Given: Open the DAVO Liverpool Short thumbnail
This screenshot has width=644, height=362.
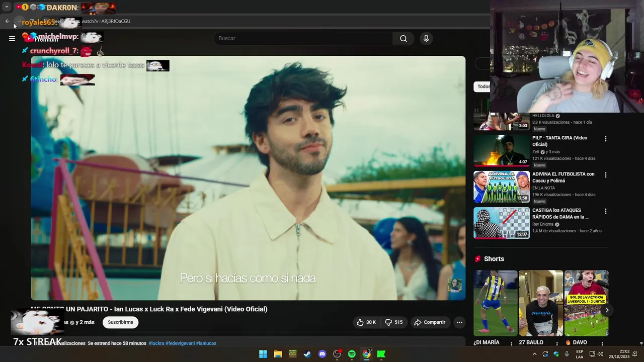Looking at the screenshot, I should (x=586, y=303).
